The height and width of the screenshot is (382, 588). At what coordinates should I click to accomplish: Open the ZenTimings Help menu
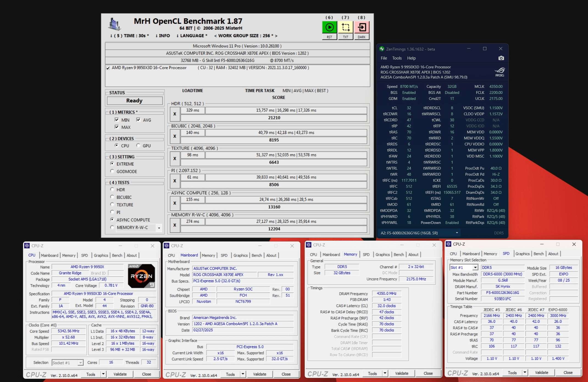411,58
